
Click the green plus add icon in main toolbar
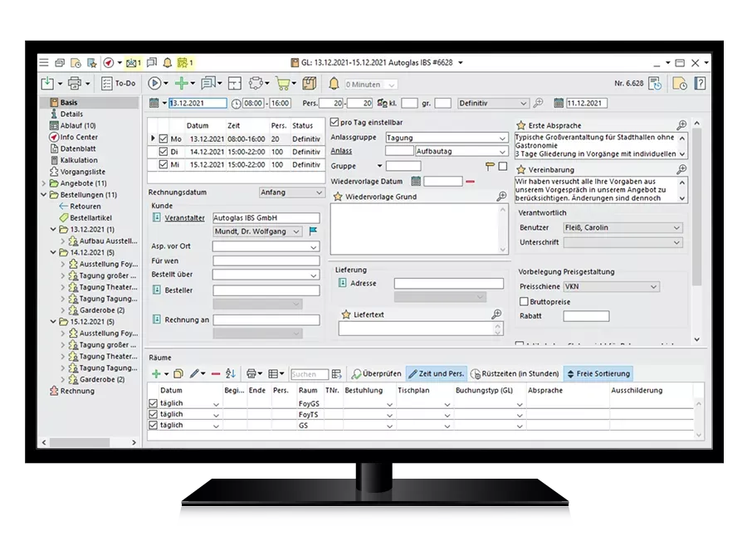click(180, 84)
